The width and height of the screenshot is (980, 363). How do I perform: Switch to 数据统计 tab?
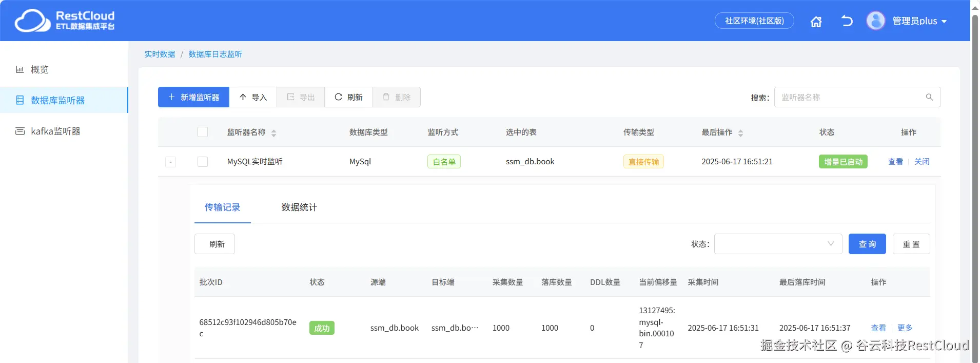tap(299, 207)
